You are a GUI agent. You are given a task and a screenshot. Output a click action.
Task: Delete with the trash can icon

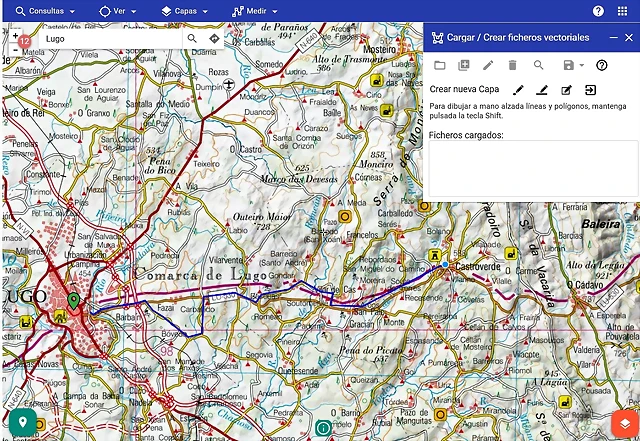coord(513,65)
